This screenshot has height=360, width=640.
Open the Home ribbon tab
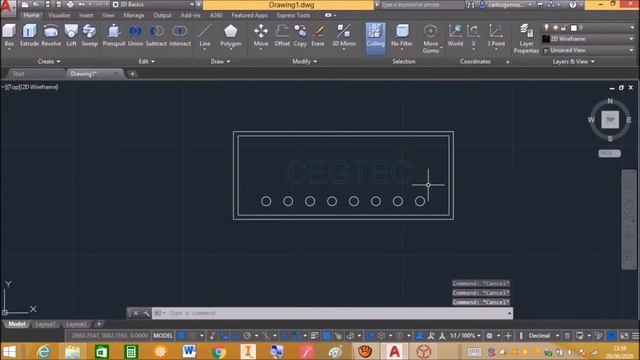(31, 15)
